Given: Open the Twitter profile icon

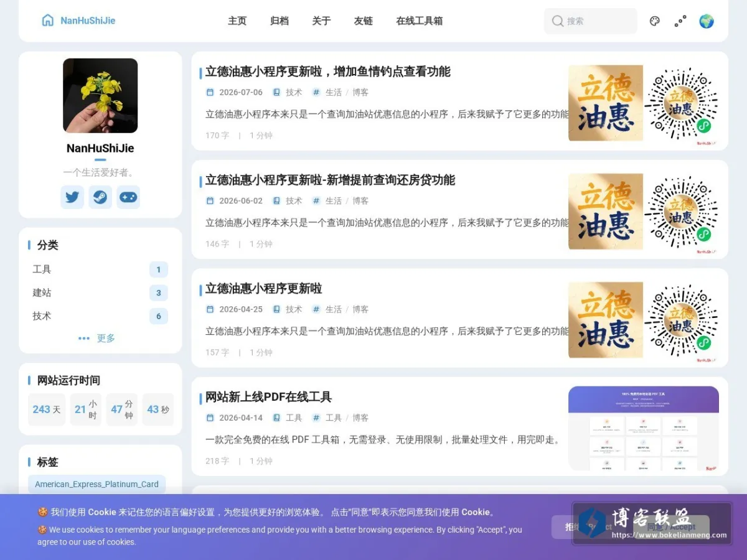Looking at the screenshot, I should click(x=72, y=197).
